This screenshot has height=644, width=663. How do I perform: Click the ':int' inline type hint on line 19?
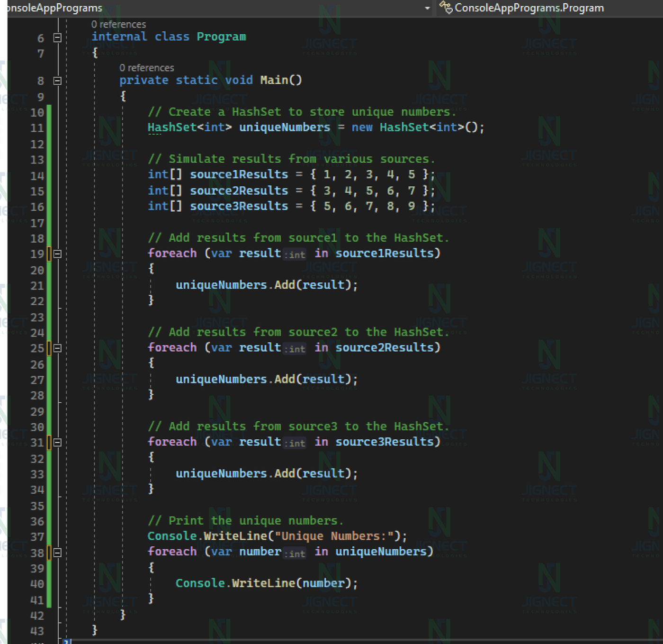click(295, 254)
